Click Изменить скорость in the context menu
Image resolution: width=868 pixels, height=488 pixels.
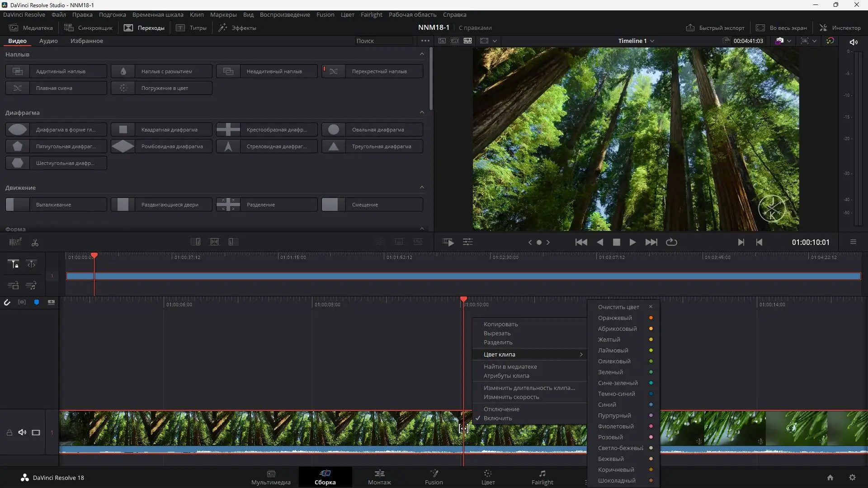point(511,397)
